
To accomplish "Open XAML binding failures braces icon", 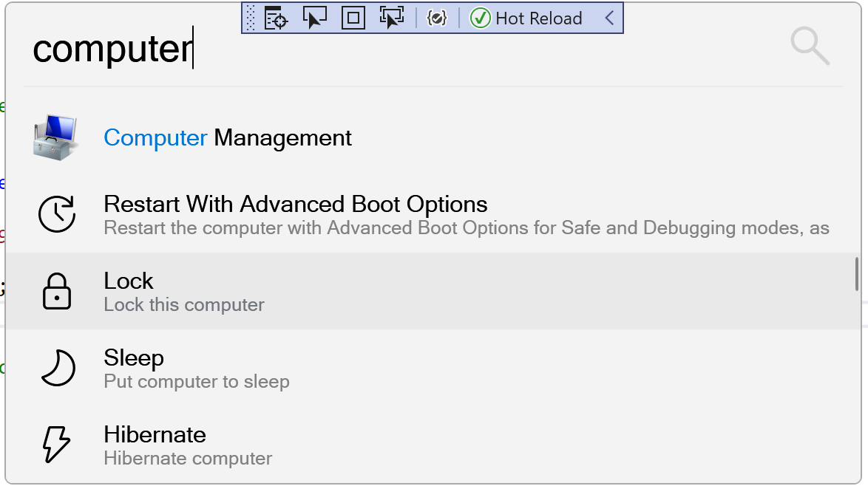I will [x=437, y=18].
